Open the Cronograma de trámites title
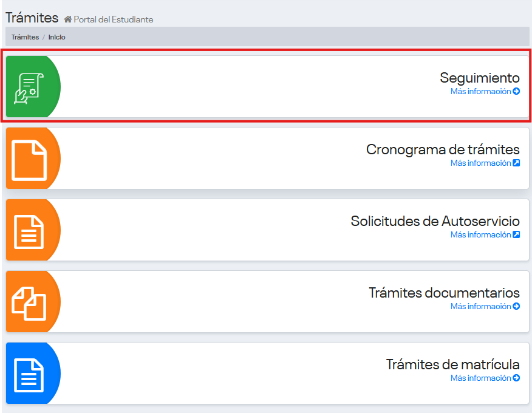532x413 pixels. pos(443,149)
